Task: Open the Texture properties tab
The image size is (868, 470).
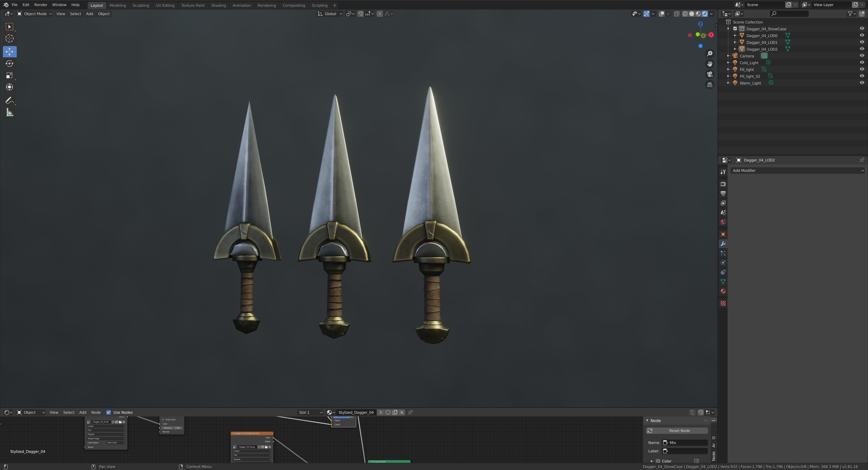Action: coord(723,303)
